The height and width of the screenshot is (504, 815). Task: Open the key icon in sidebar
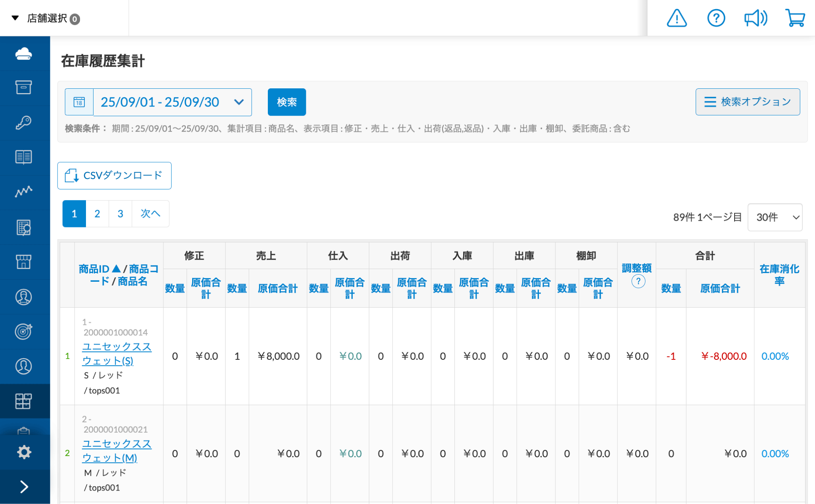pyautogui.click(x=24, y=122)
